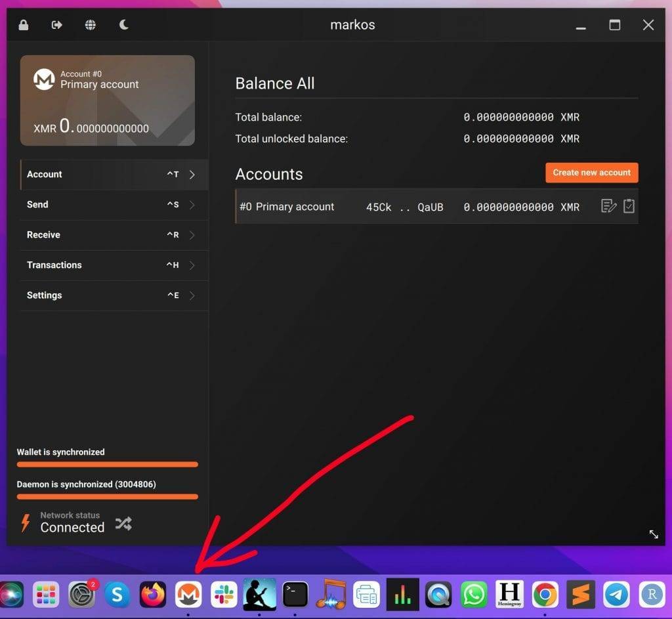
Task: Launch Google Chrome from the dock
Action: [x=545, y=595]
